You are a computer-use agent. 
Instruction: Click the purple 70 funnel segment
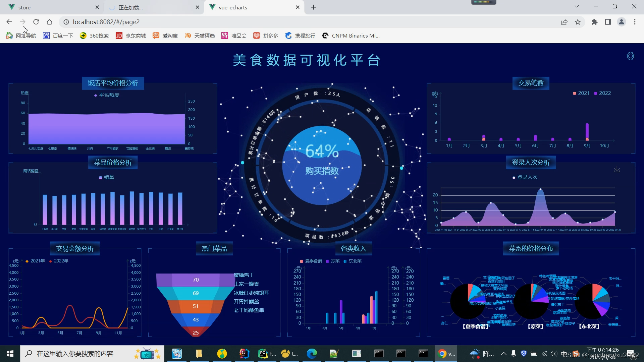point(196,280)
